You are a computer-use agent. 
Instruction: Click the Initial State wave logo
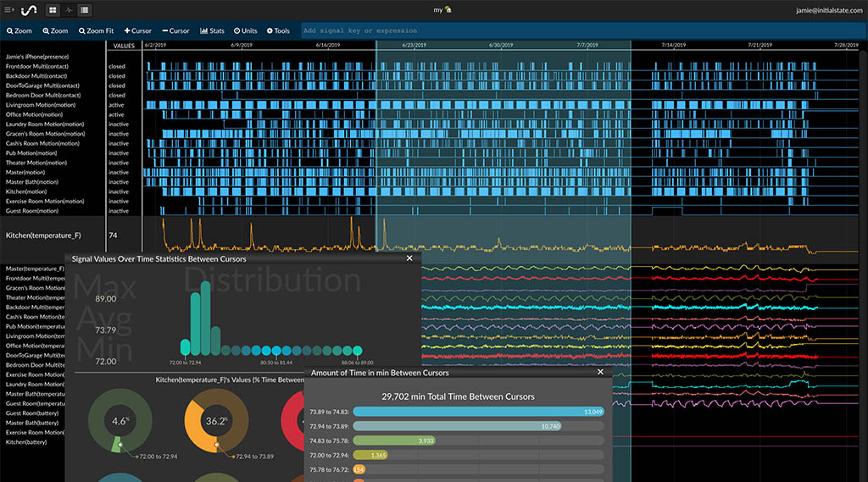(28, 10)
